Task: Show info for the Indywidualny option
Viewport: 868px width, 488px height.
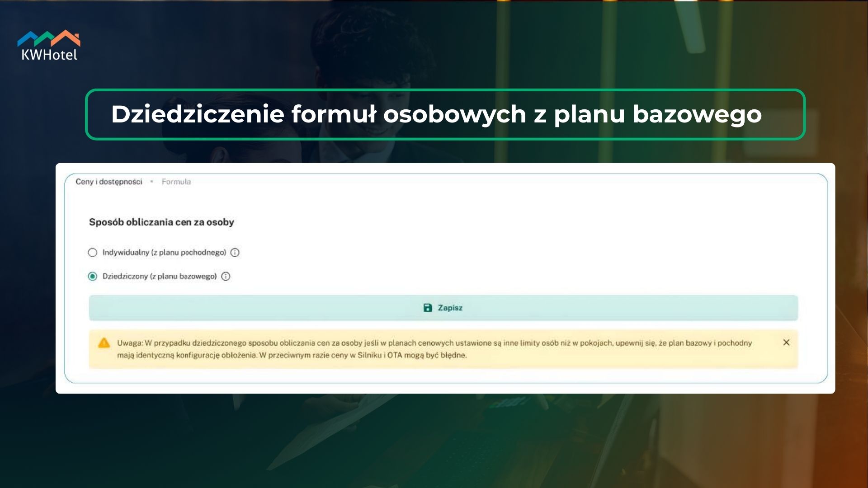Action: (235, 253)
